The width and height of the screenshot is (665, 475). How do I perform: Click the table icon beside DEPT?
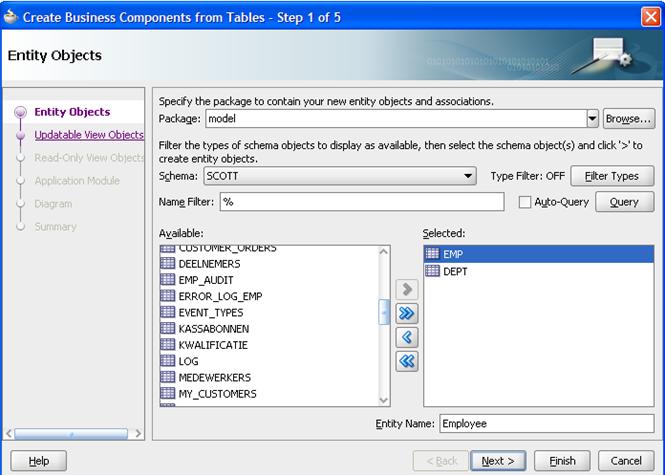[432, 271]
